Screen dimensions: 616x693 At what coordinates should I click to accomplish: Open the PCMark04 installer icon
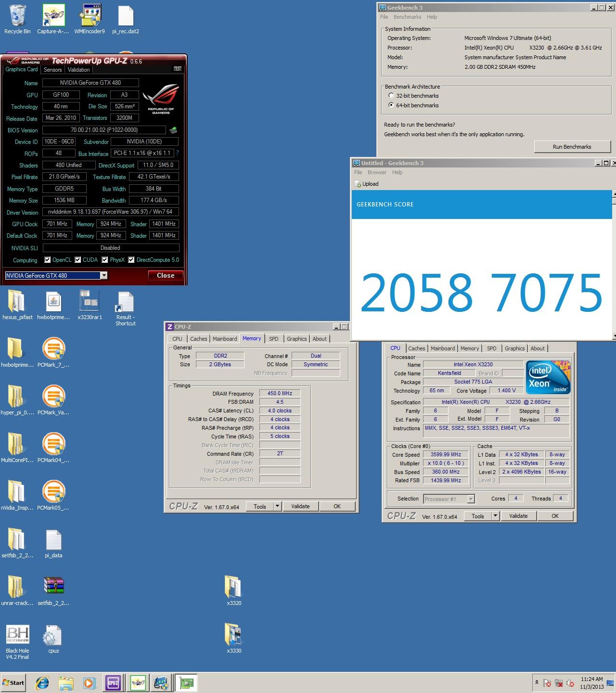point(53,444)
